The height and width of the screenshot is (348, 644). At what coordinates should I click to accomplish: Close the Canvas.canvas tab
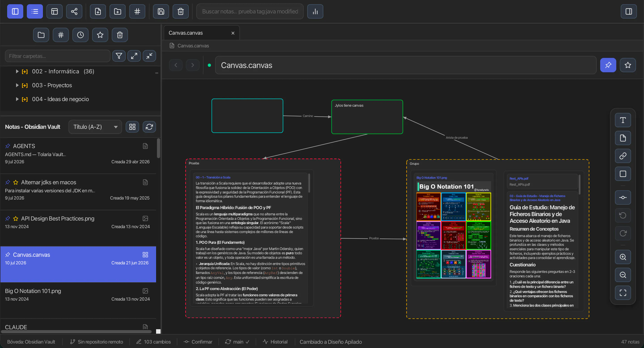pos(233,33)
